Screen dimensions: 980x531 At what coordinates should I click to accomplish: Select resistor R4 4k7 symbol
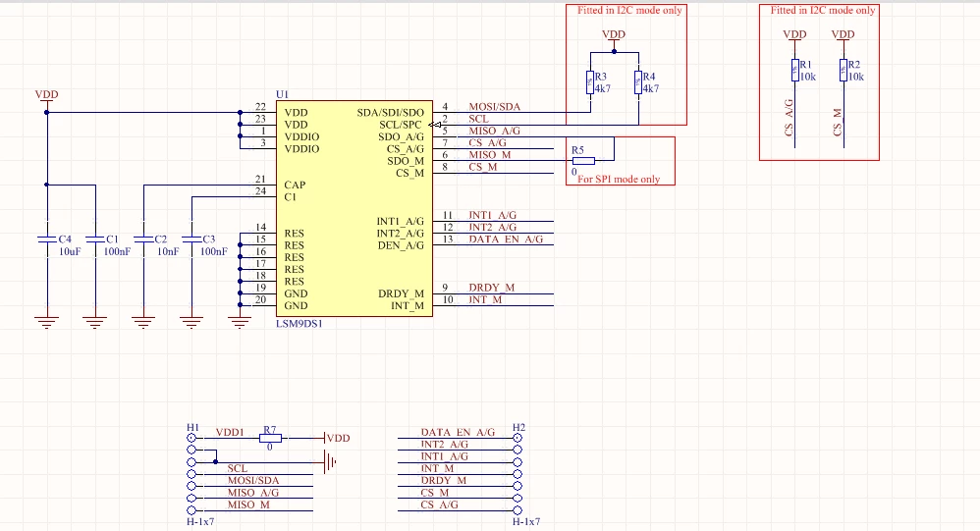tap(638, 82)
